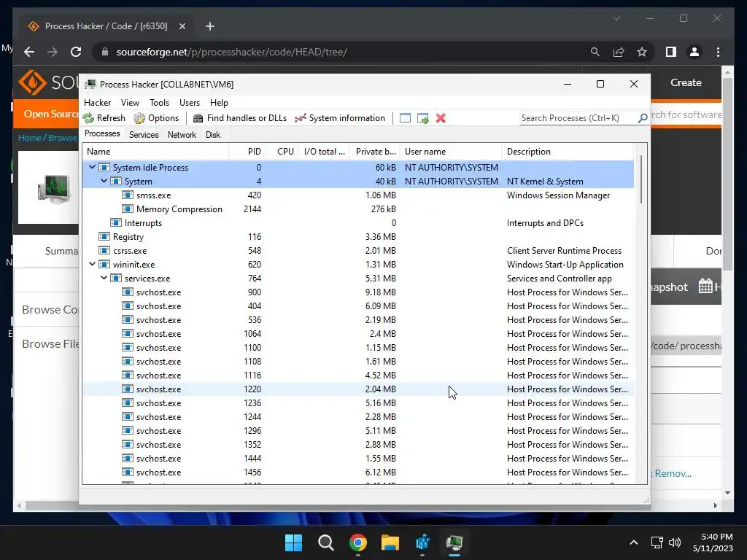Select the Processes tab
Screen dimensions: 747x560
tap(102, 134)
